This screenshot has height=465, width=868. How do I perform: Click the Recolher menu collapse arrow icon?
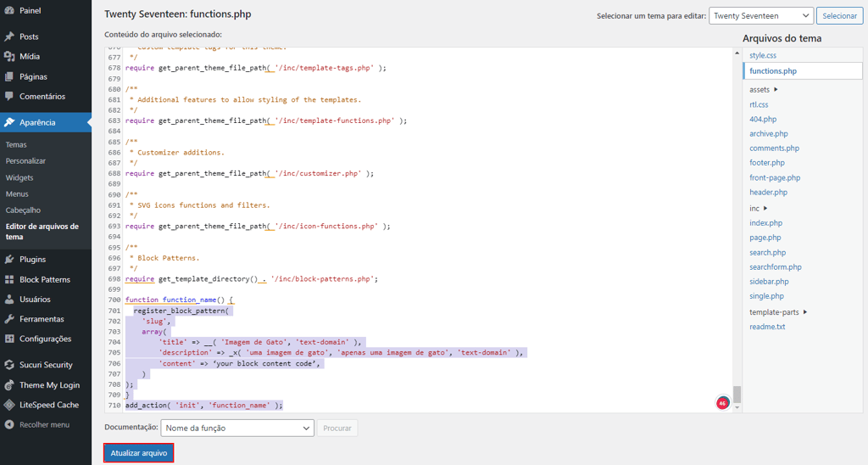click(9, 425)
